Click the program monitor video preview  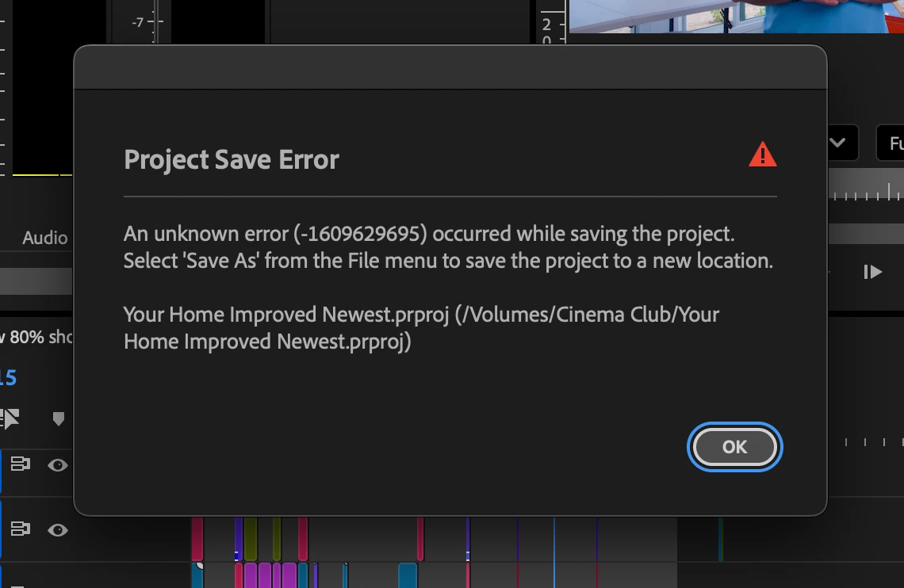tap(736, 16)
